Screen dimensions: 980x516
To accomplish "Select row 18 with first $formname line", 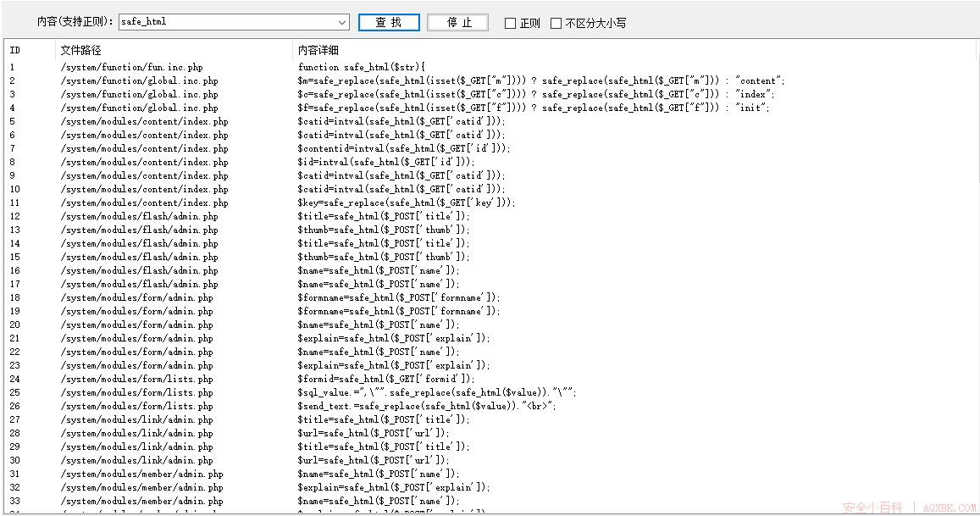I will 136,297.
